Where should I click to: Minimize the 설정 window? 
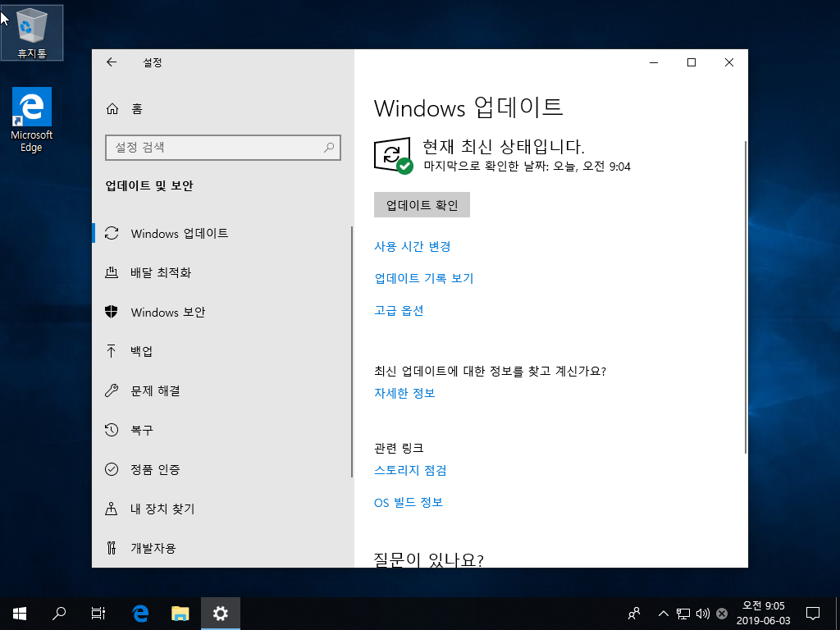654,62
